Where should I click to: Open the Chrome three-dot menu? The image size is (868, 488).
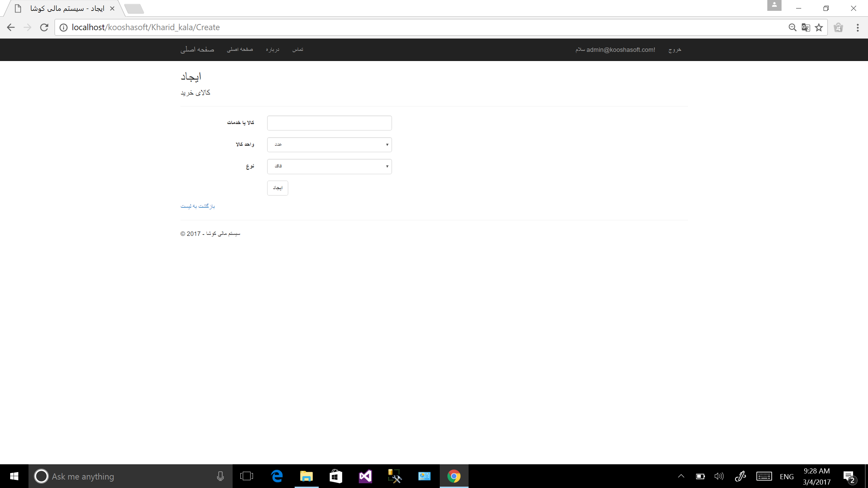(857, 27)
